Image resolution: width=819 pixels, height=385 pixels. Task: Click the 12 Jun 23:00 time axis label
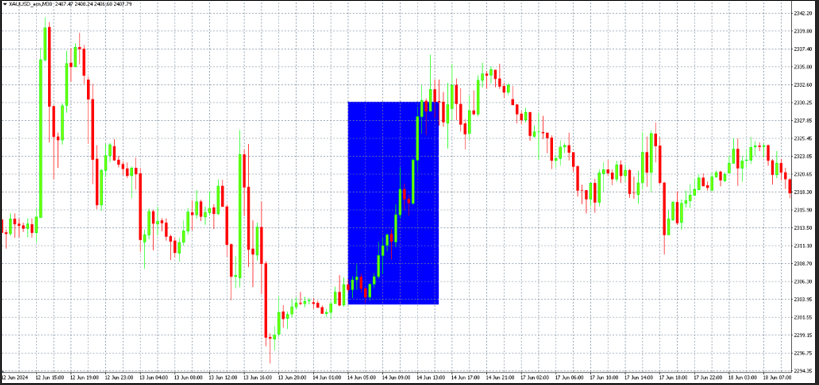click(119, 377)
